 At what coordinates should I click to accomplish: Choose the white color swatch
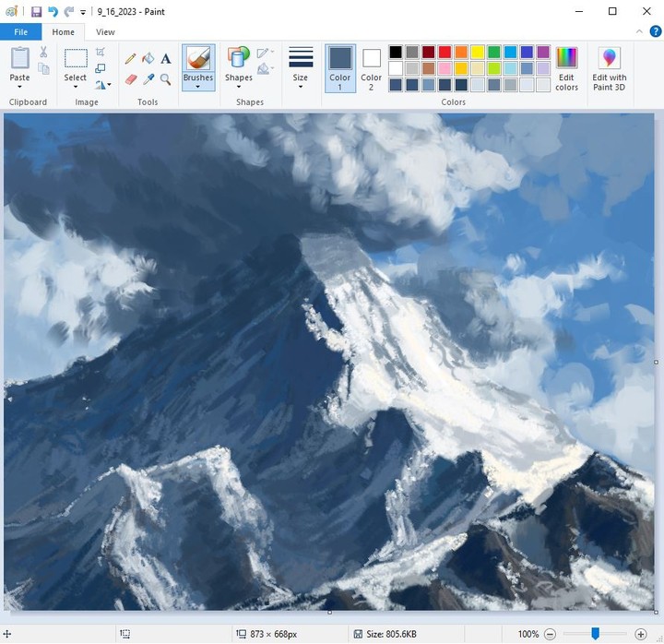[x=396, y=68]
